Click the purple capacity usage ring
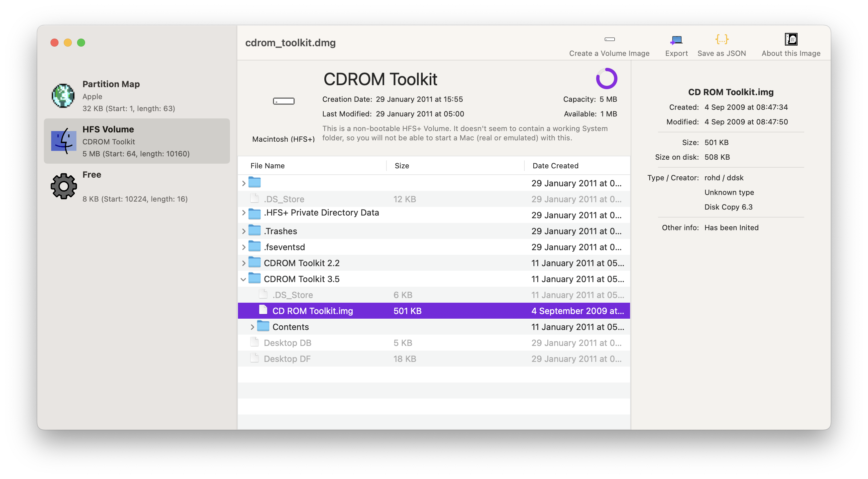 (606, 79)
